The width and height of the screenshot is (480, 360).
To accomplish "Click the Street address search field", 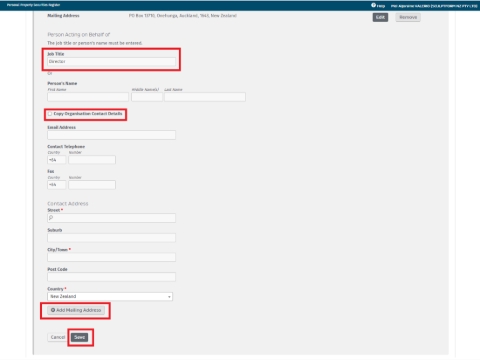I will (111, 218).
